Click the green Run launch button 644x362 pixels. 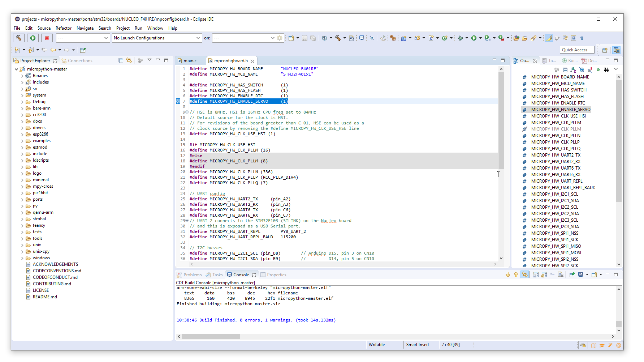pyautogui.click(x=33, y=38)
